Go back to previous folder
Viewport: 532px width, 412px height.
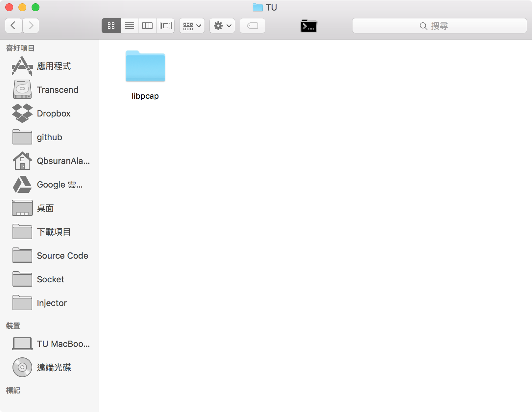13,26
